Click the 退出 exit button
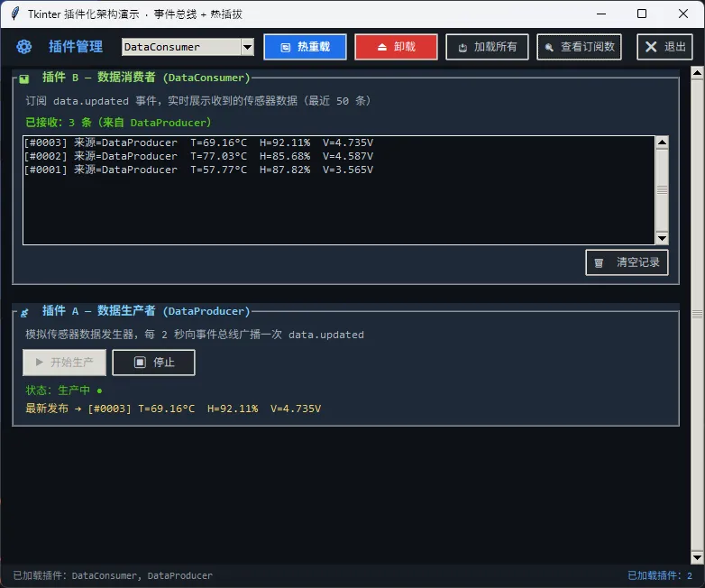705x588 pixels. point(665,47)
